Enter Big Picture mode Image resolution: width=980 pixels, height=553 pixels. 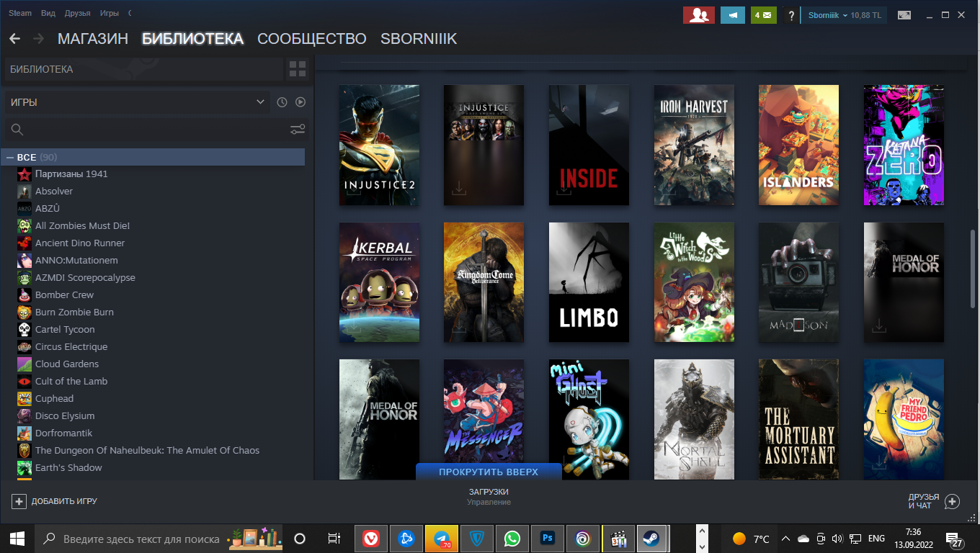904,15
